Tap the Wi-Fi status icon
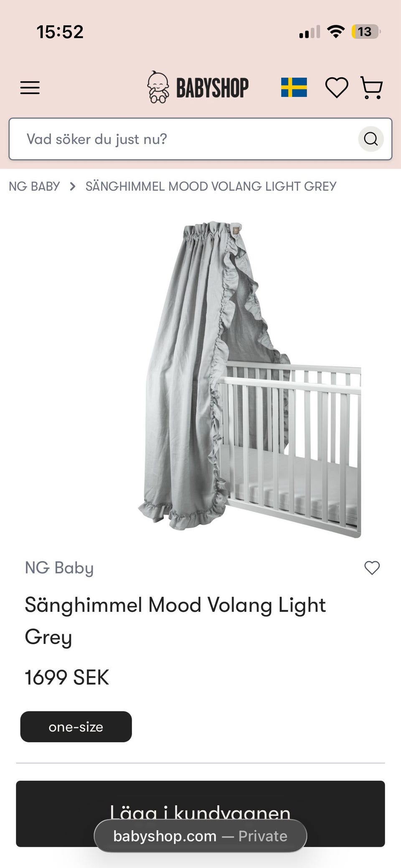 click(336, 31)
